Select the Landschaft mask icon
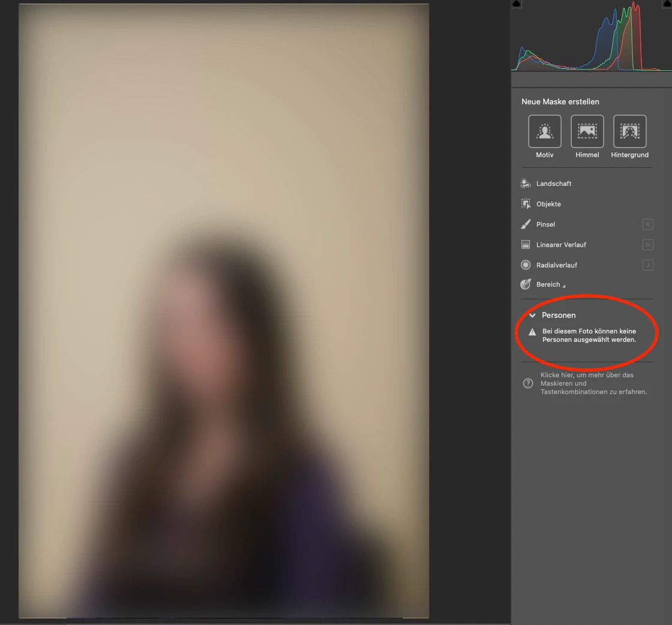This screenshot has height=625, width=672. [x=525, y=184]
